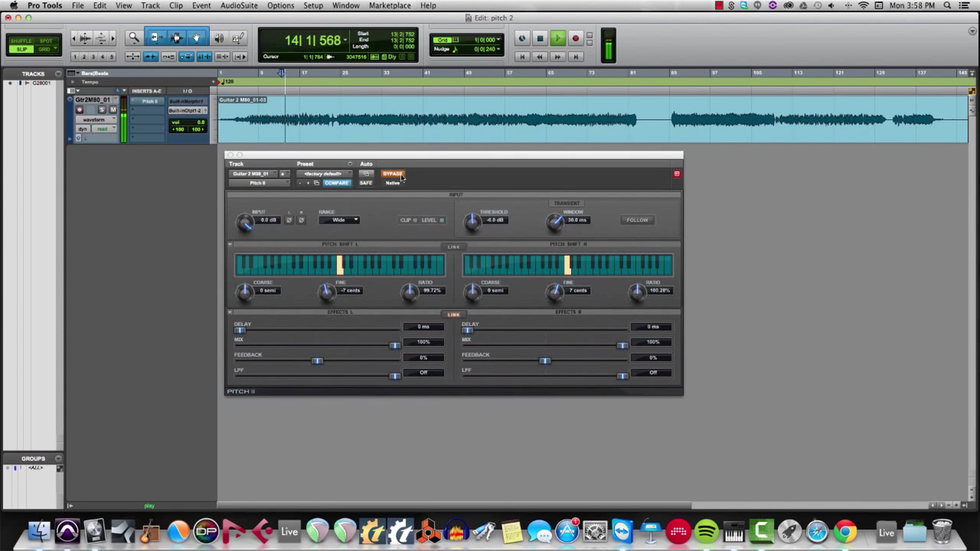Open the Marketplace menu
This screenshot has width=980, height=551.
click(x=390, y=6)
